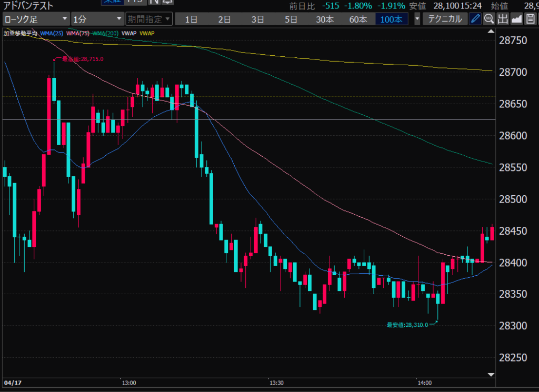Select the 5日 range tab

[x=291, y=19]
